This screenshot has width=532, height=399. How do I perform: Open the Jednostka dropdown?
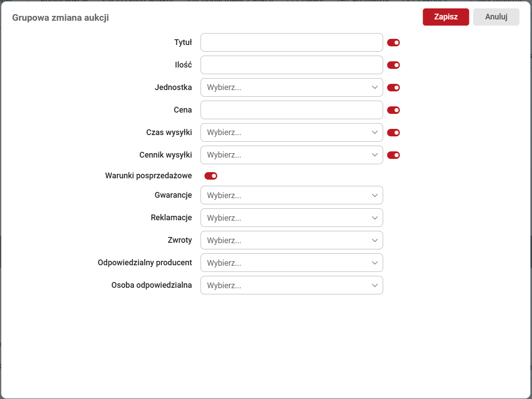click(x=291, y=88)
